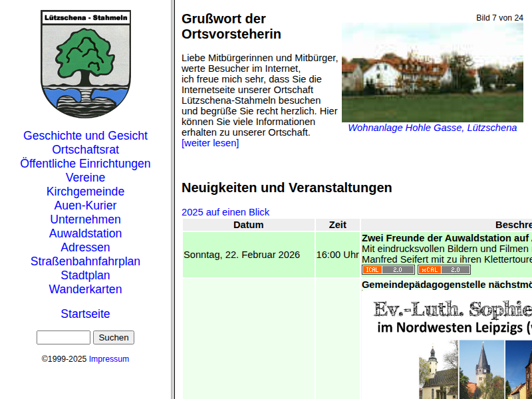Follow the [weiter lesen] link
The image size is (532, 399).
[x=210, y=143]
